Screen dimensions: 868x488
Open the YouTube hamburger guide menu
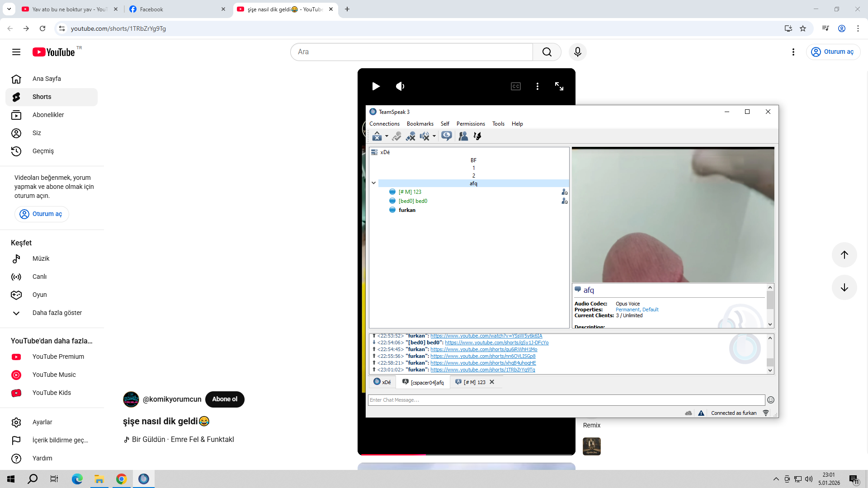point(16,52)
